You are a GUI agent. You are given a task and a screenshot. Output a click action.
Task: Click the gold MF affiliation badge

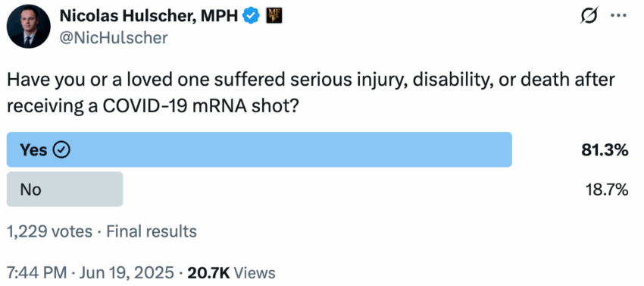(274, 16)
